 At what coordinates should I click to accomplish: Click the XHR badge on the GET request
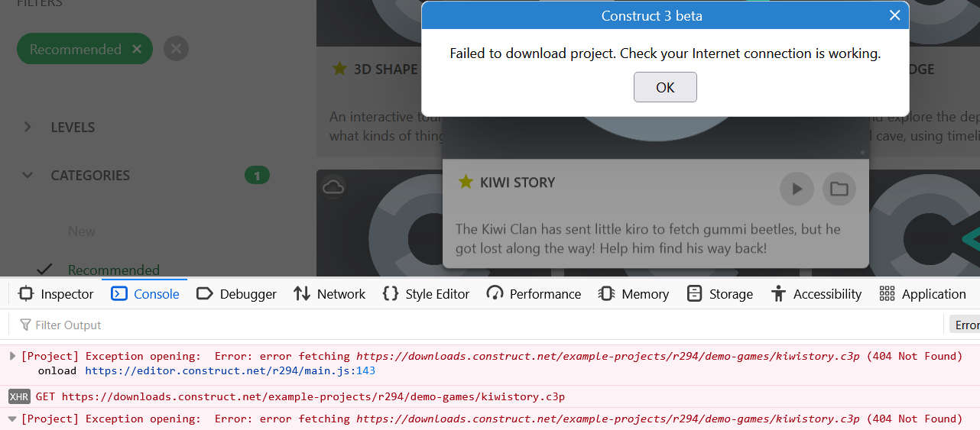click(19, 396)
